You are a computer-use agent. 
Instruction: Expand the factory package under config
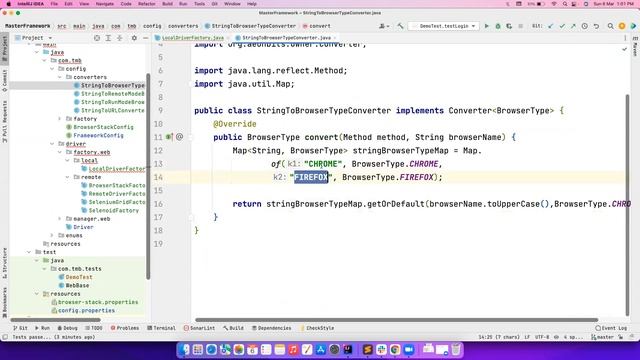point(60,119)
